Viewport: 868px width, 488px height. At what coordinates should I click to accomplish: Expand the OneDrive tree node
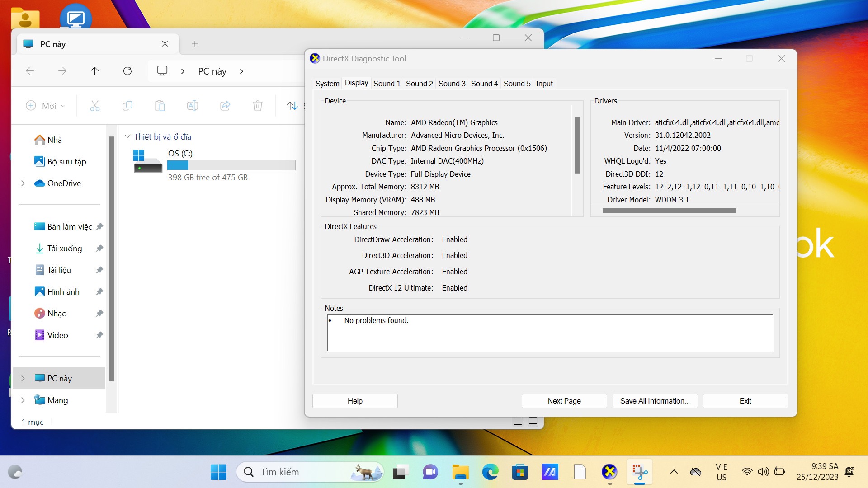click(23, 183)
